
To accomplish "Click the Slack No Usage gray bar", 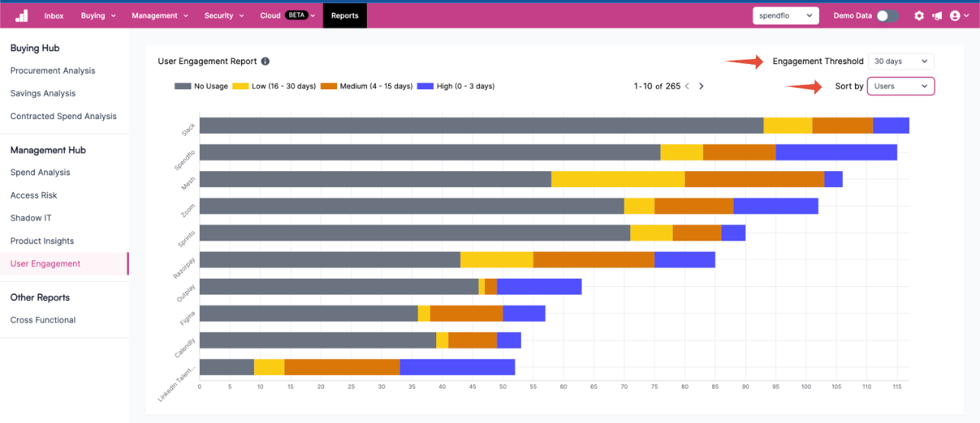I will [x=481, y=126].
